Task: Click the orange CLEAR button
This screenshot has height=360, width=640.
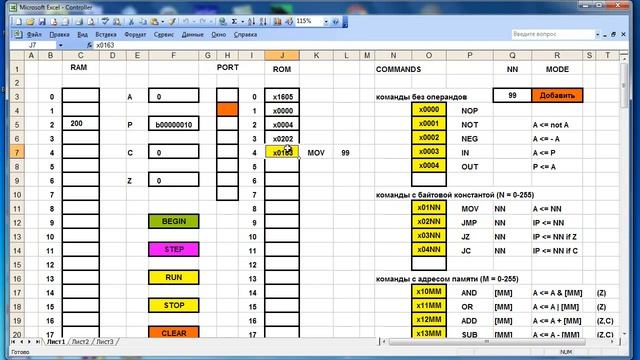Action: (x=174, y=332)
